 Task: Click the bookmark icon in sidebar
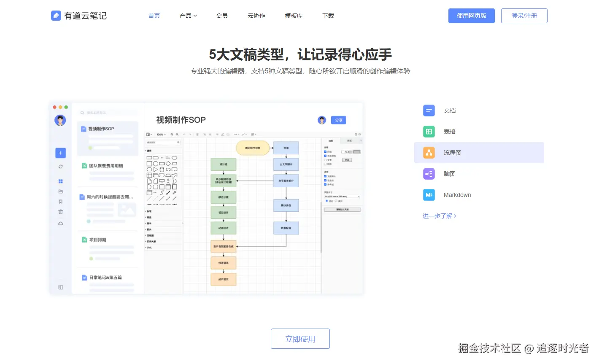coord(60,202)
